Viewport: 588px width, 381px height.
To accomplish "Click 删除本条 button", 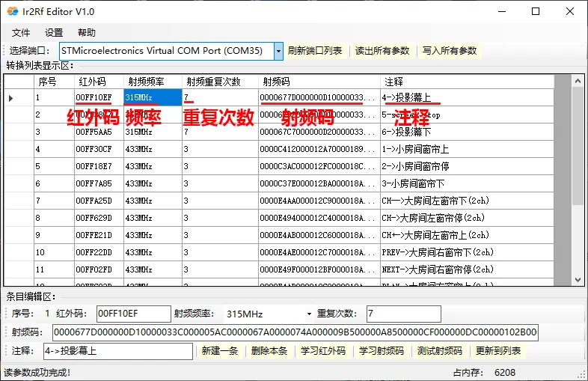I will coord(269,351).
